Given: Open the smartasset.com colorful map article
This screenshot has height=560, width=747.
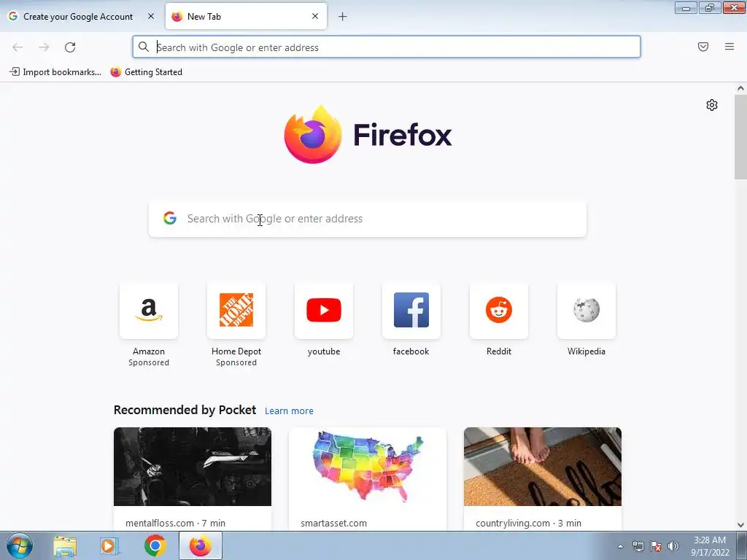Looking at the screenshot, I should pos(368,467).
